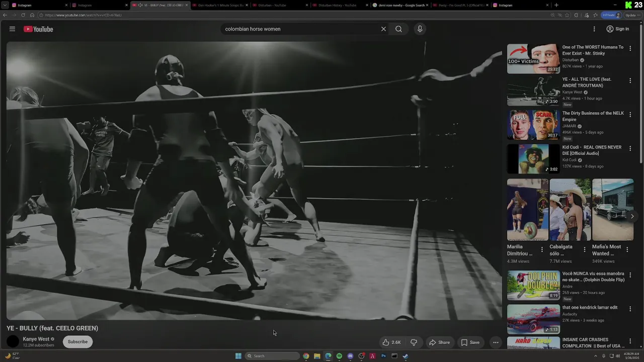Open 'One of the WORST Humans' video thumbnail
Viewport: 644px width, 362px height.
(x=533, y=58)
